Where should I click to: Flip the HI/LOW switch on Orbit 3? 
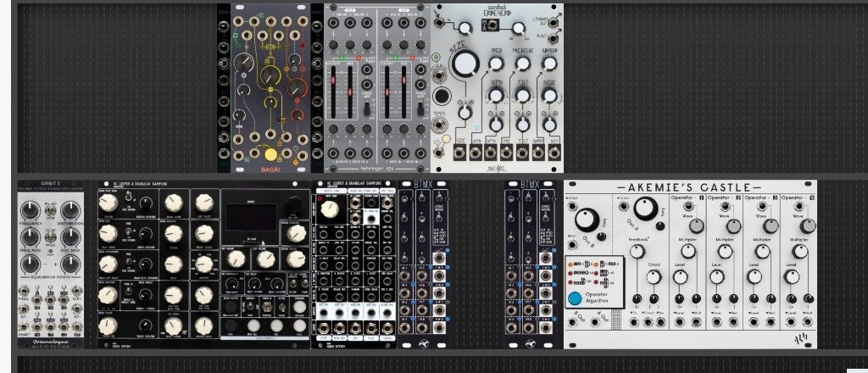click(x=50, y=209)
